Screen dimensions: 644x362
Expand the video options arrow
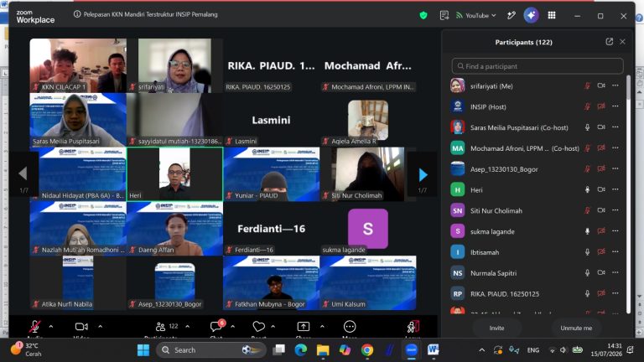pyautogui.click(x=101, y=327)
